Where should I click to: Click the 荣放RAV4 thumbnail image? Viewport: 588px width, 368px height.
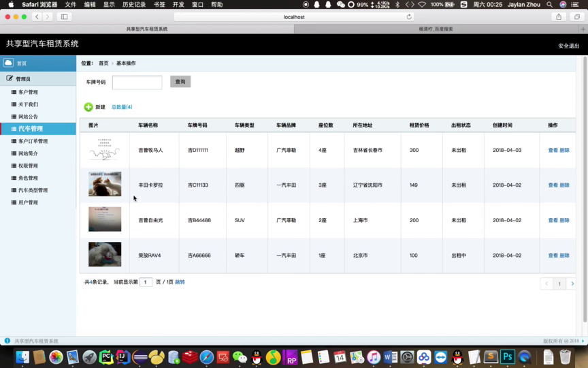click(105, 254)
